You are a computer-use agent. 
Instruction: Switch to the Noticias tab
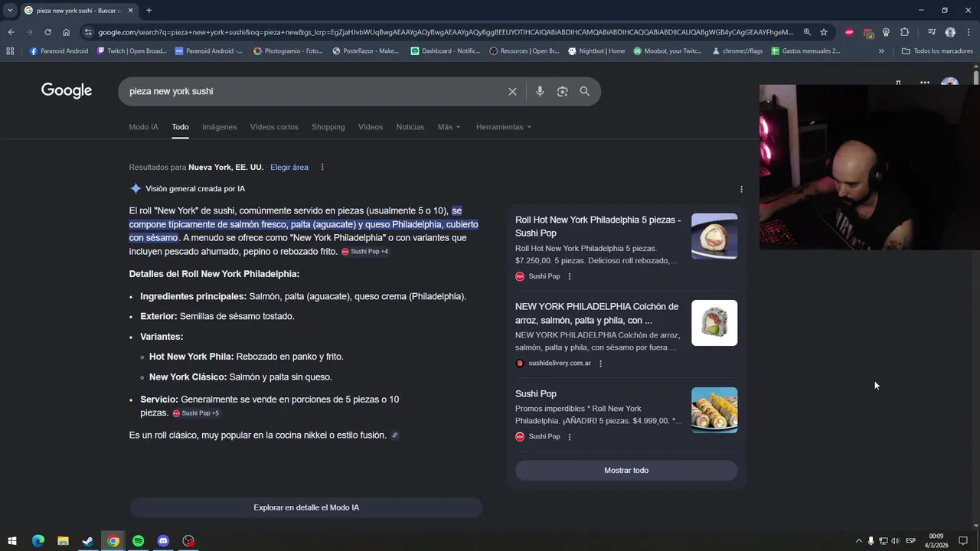(410, 127)
